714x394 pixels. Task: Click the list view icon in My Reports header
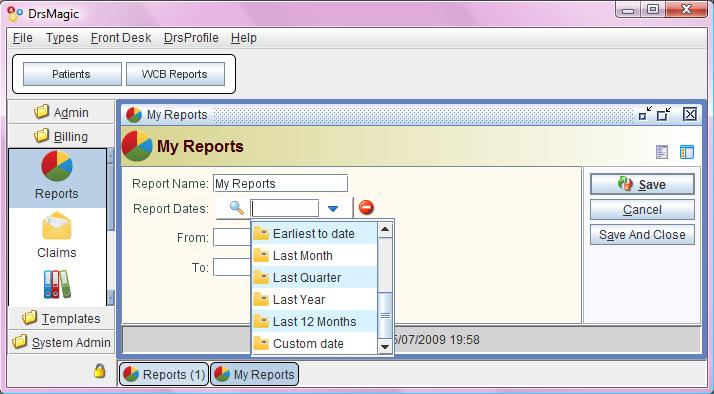click(x=662, y=152)
